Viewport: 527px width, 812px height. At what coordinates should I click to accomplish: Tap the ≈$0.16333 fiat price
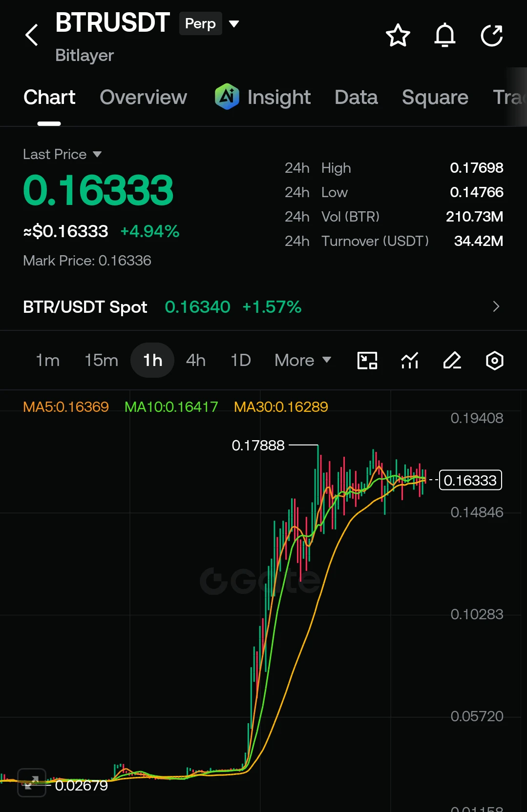tap(65, 231)
